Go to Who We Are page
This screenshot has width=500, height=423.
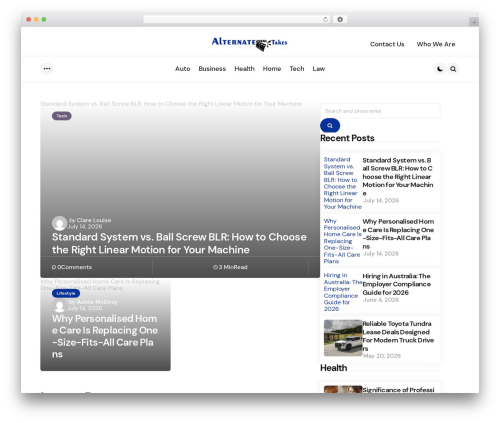pyautogui.click(x=436, y=44)
